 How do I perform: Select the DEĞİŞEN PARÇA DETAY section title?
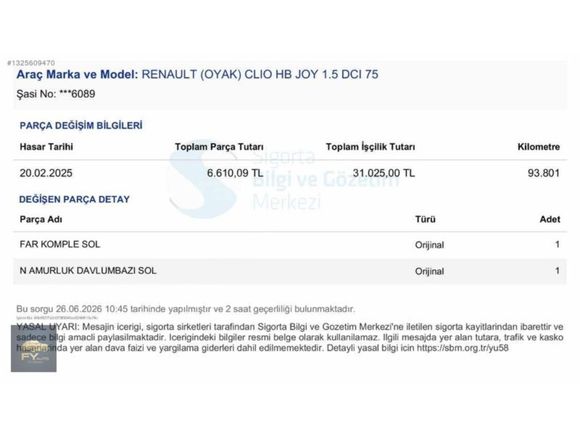[74, 199]
